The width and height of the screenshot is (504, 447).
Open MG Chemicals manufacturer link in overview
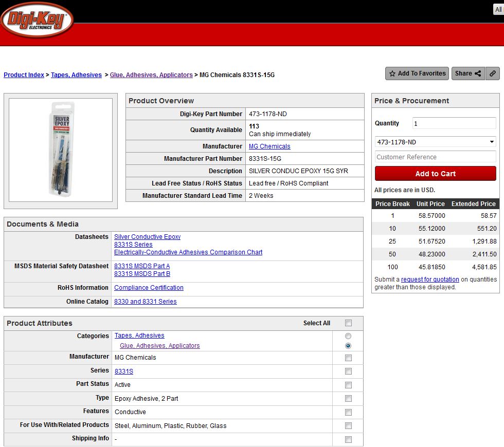click(x=269, y=146)
